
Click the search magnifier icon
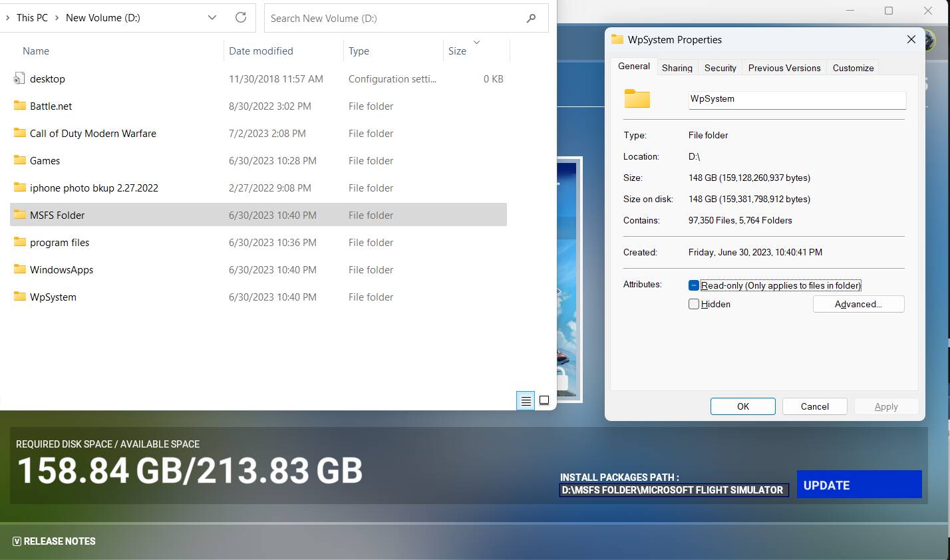coord(531,19)
